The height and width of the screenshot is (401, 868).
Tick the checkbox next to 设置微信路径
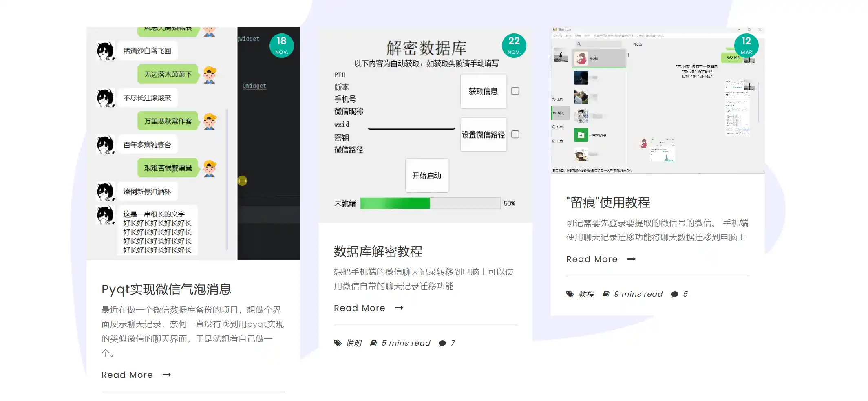pyautogui.click(x=515, y=134)
